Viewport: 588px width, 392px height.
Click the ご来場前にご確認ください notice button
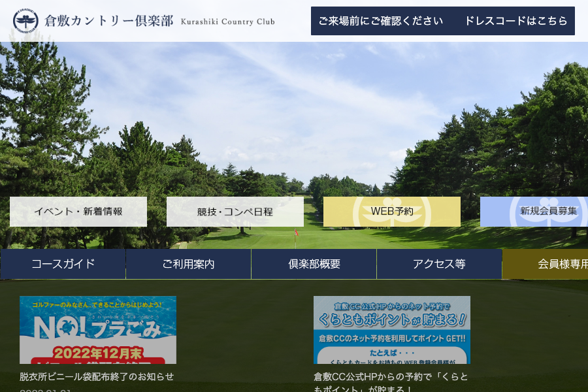click(381, 21)
